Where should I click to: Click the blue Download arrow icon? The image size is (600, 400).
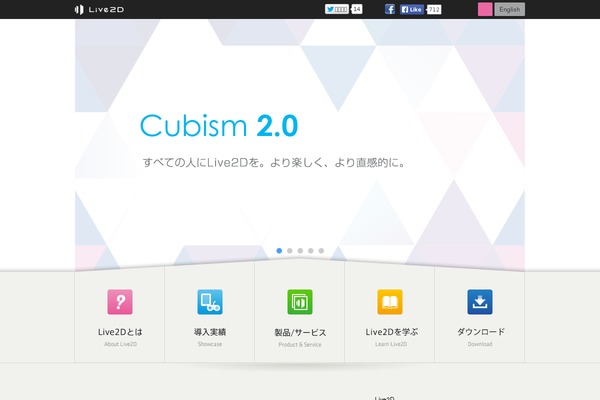click(x=480, y=302)
